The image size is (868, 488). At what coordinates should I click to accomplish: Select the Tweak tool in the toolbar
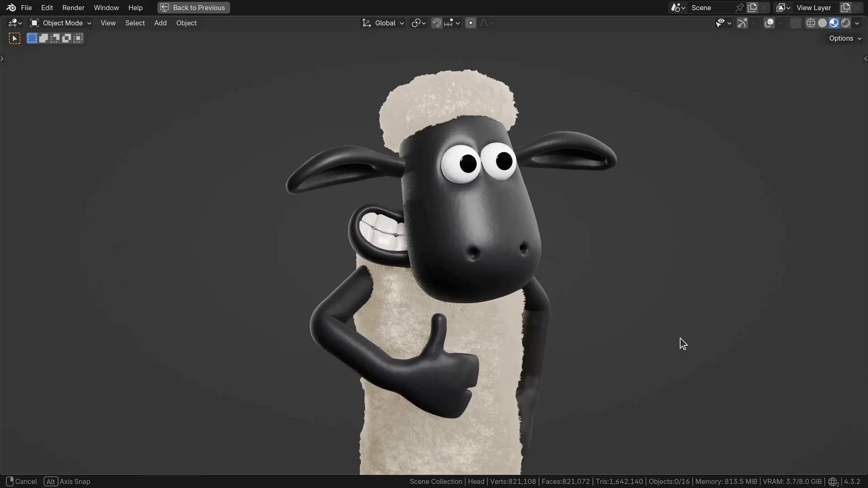point(15,37)
